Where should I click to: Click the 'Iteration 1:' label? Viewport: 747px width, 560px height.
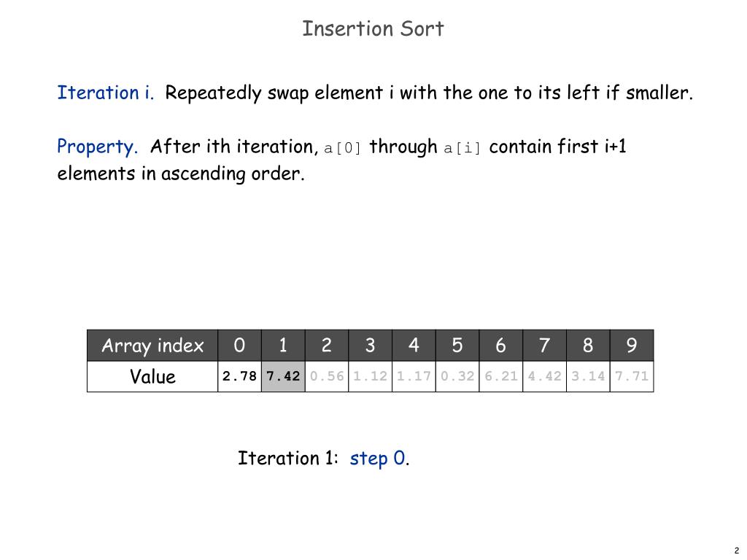tap(287, 458)
